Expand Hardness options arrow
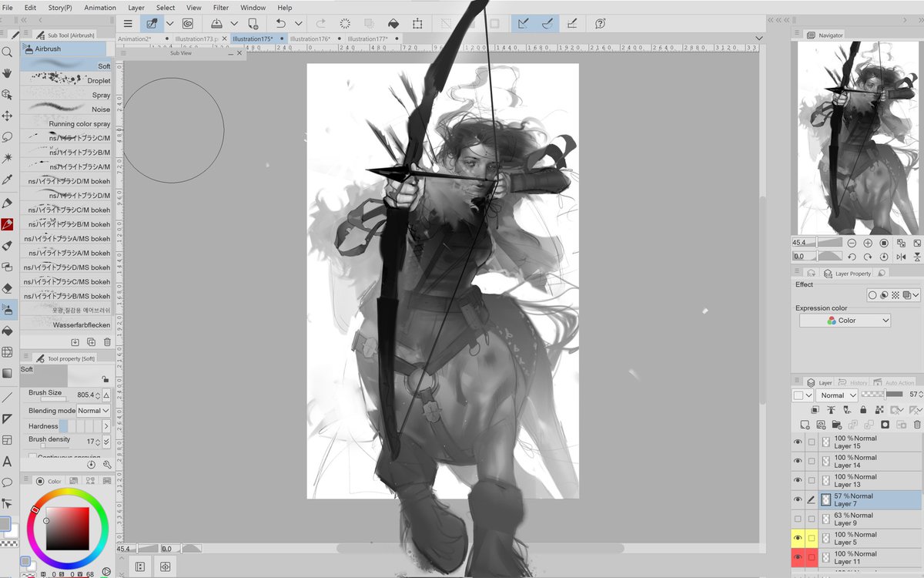This screenshot has width=924, height=578. tap(106, 426)
